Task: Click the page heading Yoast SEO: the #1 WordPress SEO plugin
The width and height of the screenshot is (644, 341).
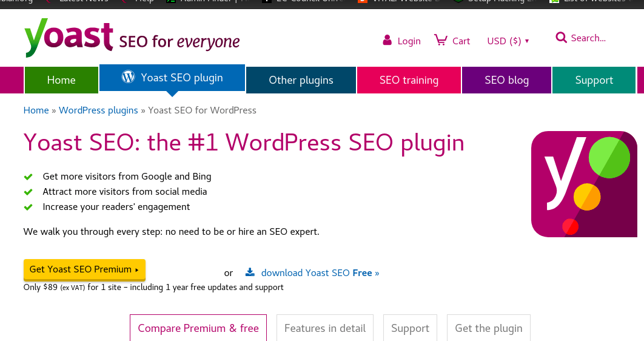Action: pos(244,143)
